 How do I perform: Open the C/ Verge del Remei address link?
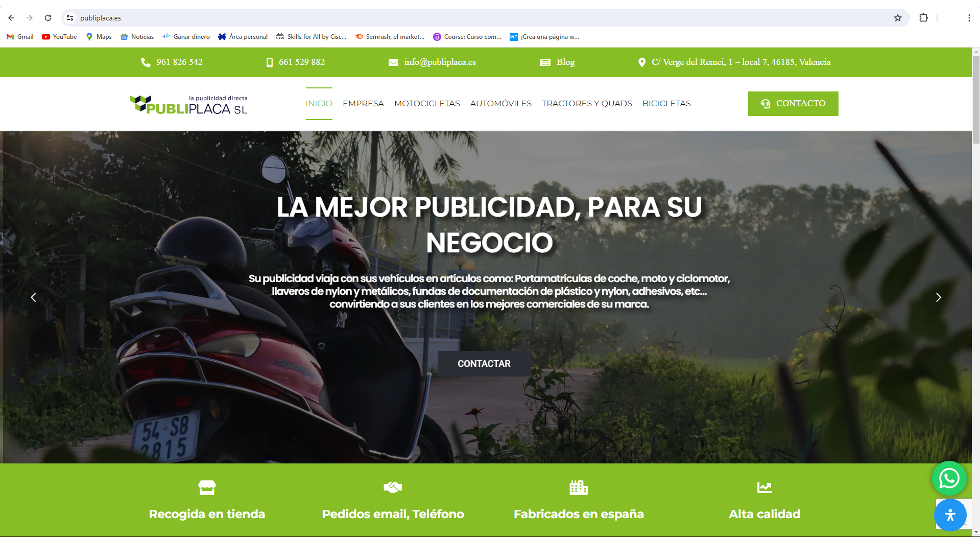click(x=741, y=62)
